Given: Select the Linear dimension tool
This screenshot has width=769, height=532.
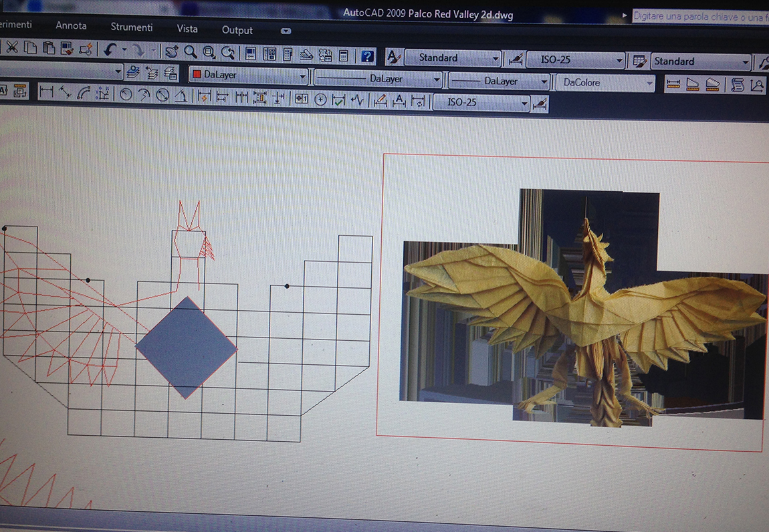Looking at the screenshot, I should [46, 91].
